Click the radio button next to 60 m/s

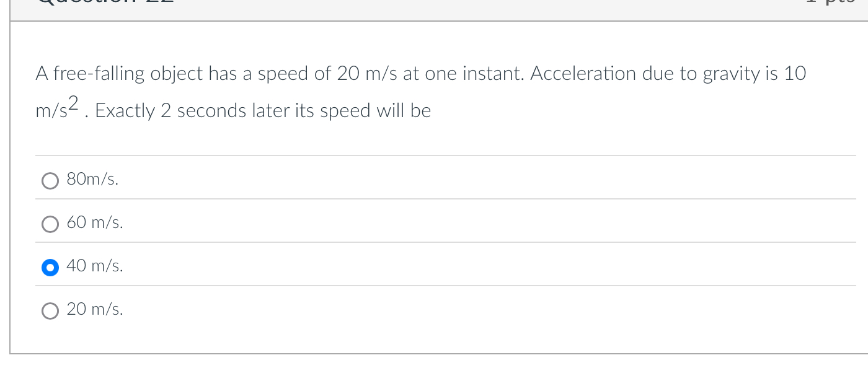point(50,224)
